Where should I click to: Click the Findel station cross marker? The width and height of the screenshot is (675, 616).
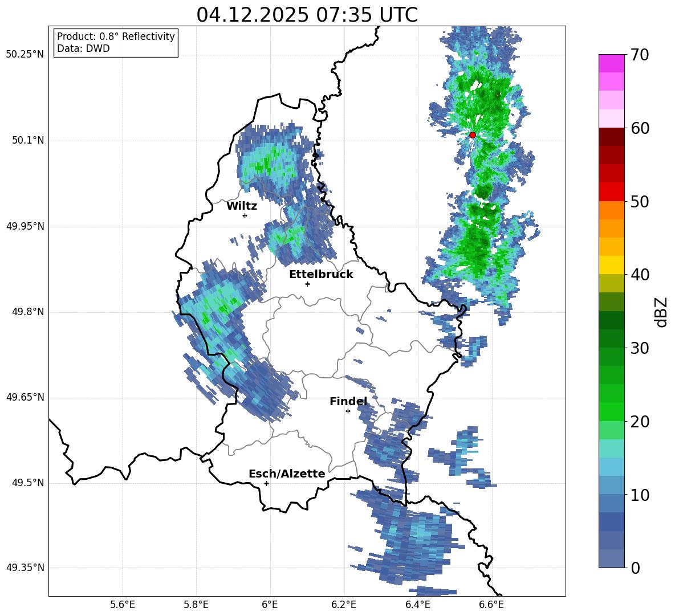pyautogui.click(x=348, y=411)
